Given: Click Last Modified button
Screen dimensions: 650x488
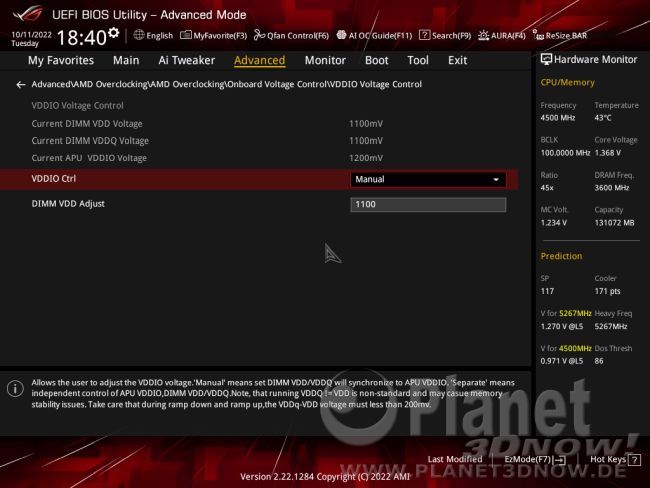Looking at the screenshot, I should click(x=455, y=459).
